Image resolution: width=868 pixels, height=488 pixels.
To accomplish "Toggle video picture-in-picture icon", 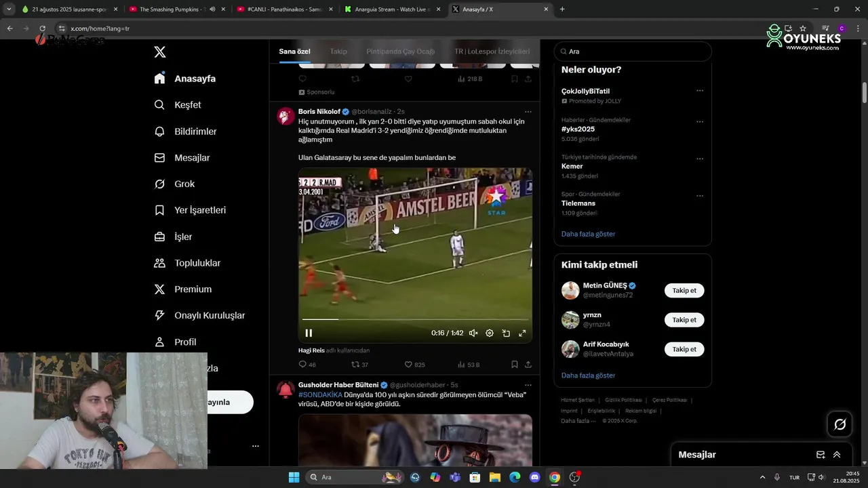I will [x=506, y=333].
